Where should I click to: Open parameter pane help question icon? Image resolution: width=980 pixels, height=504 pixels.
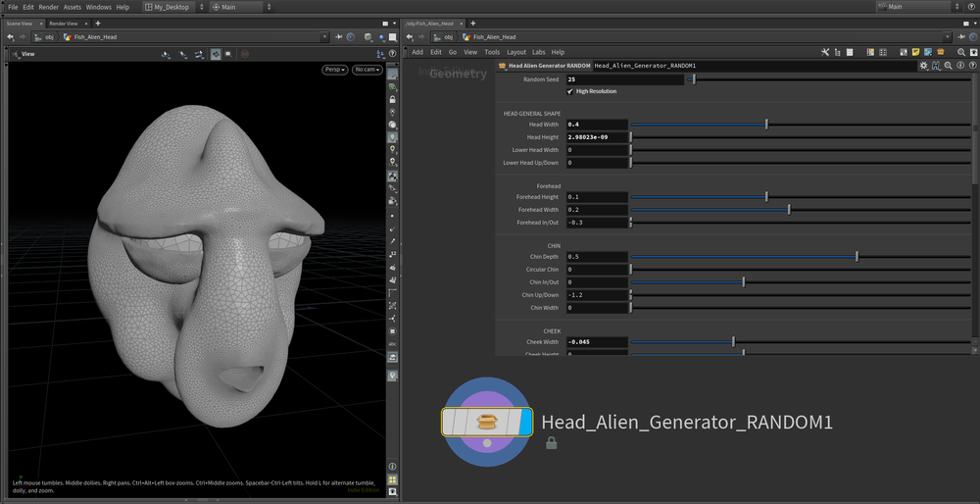pos(971,66)
